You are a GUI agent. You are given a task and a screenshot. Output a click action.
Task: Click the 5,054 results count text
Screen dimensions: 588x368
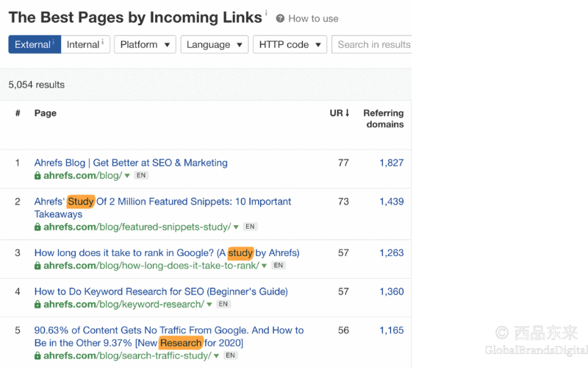click(36, 85)
